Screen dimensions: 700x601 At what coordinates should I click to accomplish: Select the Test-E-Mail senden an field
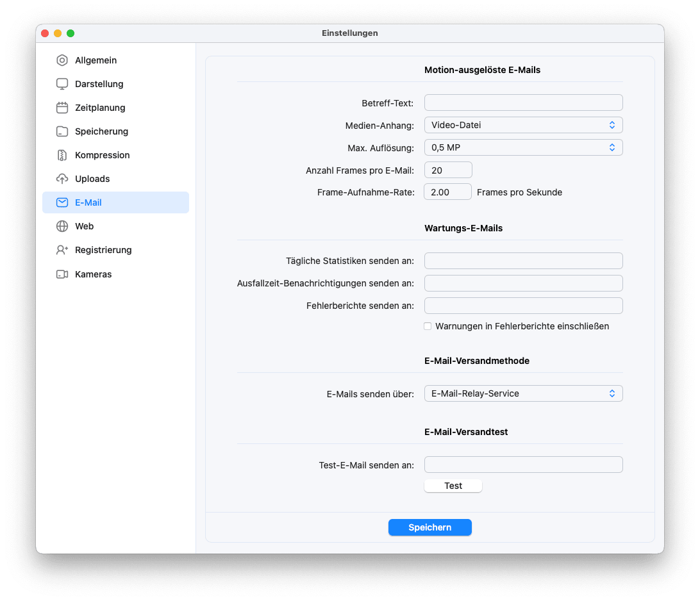pyautogui.click(x=523, y=465)
